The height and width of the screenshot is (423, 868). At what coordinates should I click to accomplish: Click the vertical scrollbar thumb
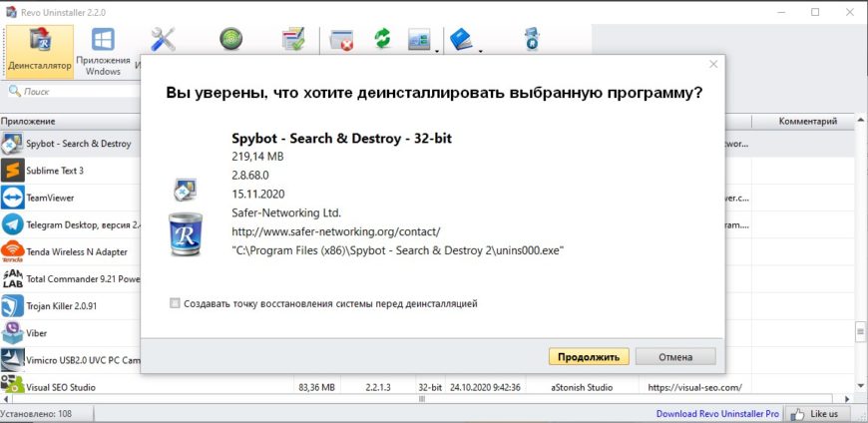click(860, 331)
